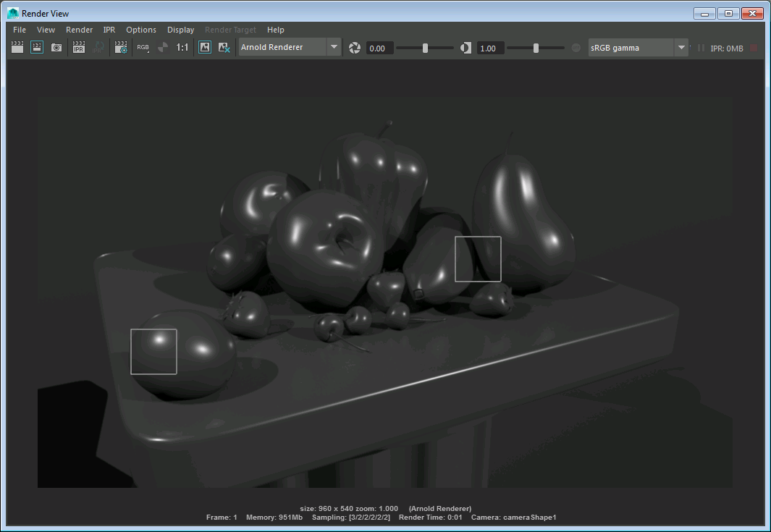771x532 pixels.
Task: Show the alpha channel display icon
Action: tap(164, 47)
